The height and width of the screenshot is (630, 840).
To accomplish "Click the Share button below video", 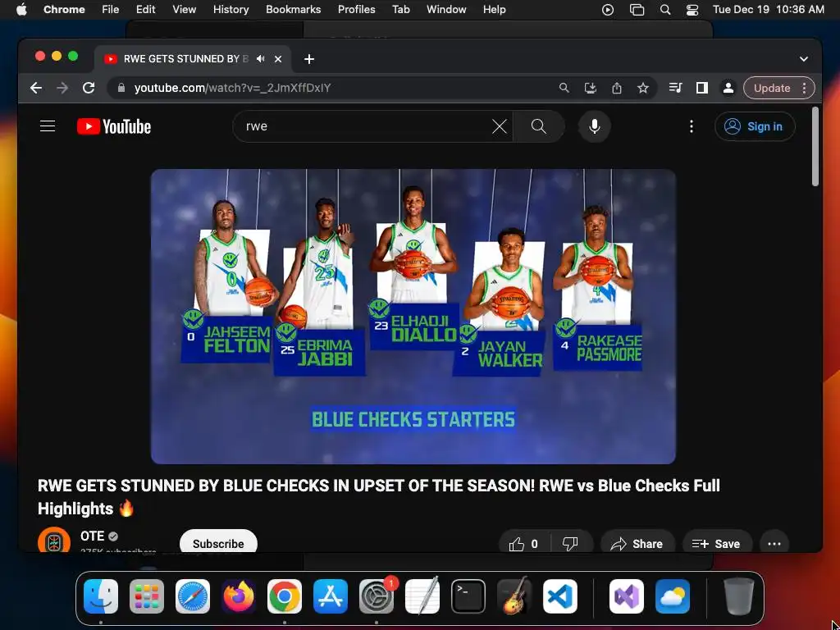I will point(637,544).
